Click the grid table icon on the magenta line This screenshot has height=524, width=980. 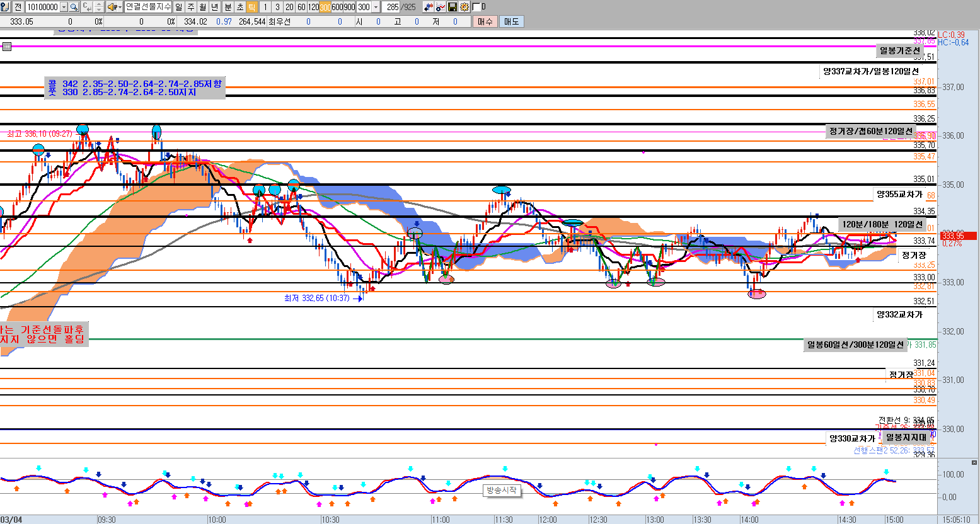click(6, 47)
